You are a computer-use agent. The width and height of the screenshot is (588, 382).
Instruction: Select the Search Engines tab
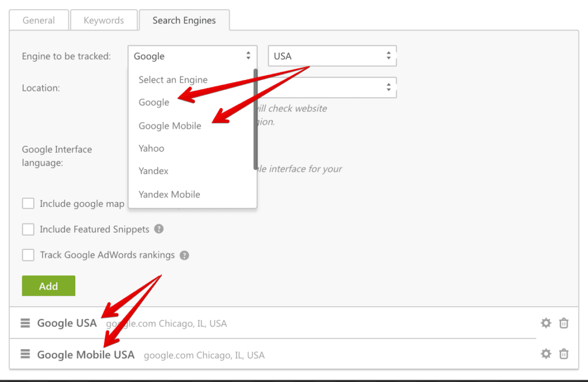coord(184,20)
